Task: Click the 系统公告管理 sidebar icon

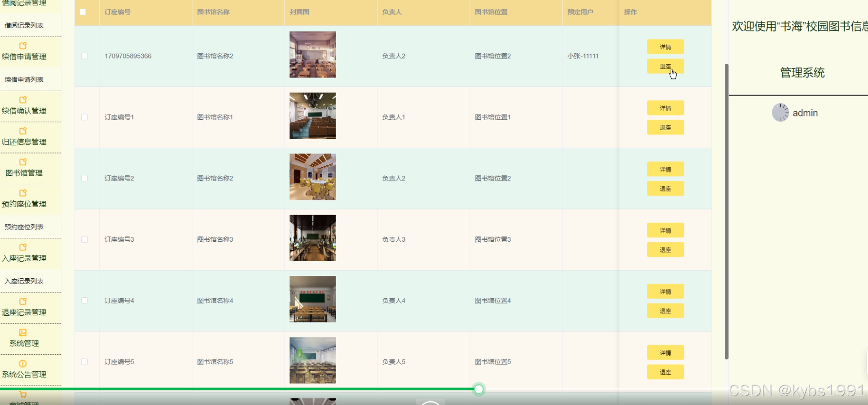Action: [x=23, y=364]
